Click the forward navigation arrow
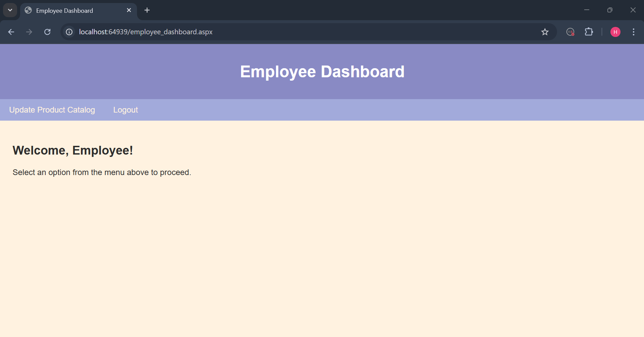This screenshot has height=337, width=644. pyautogui.click(x=29, y=32)
